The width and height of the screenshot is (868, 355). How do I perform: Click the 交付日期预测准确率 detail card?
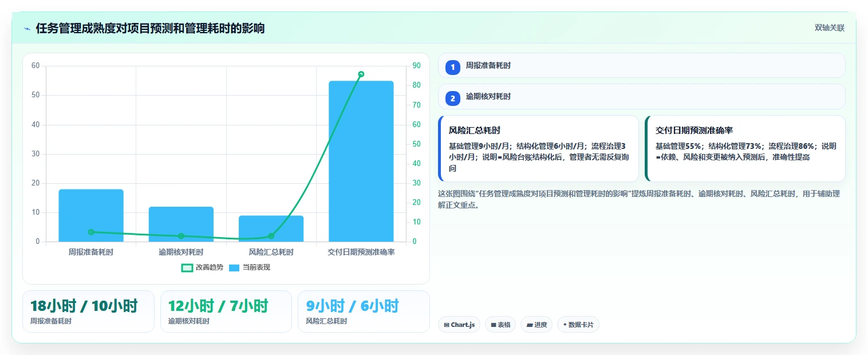point(745,149)
